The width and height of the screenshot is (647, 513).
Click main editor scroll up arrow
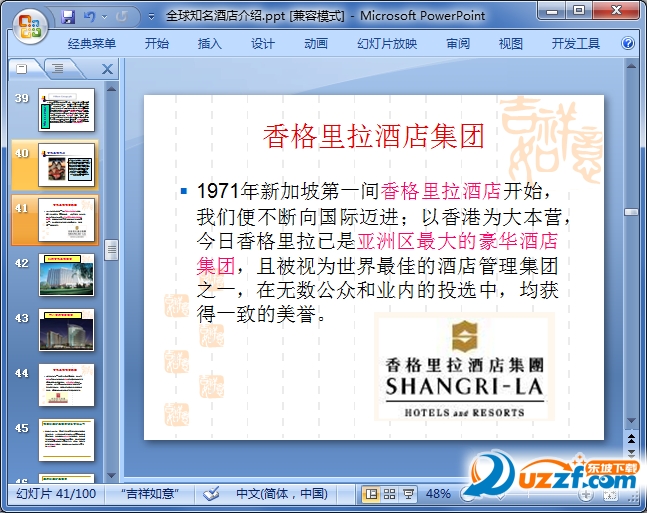coord(631,66)
